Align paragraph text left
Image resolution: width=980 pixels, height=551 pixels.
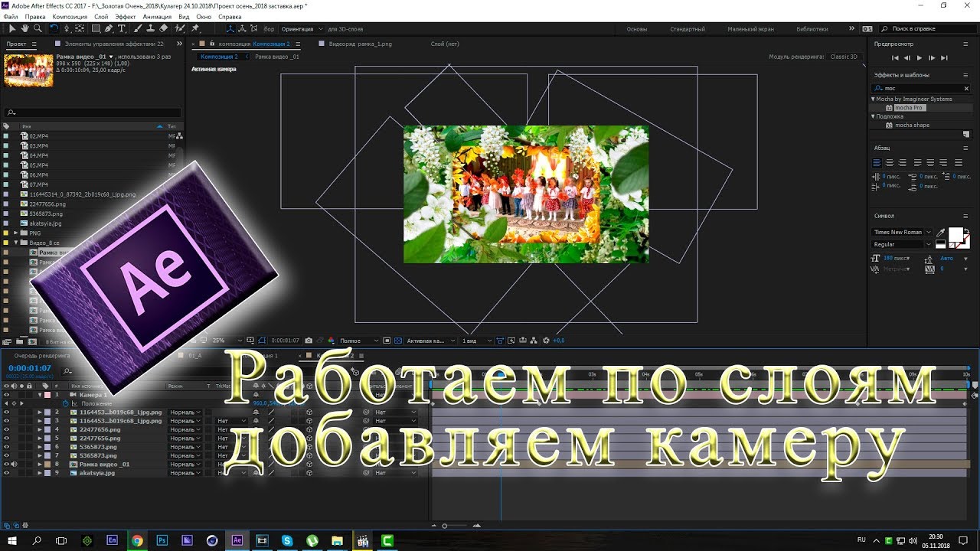click(877, 162)
